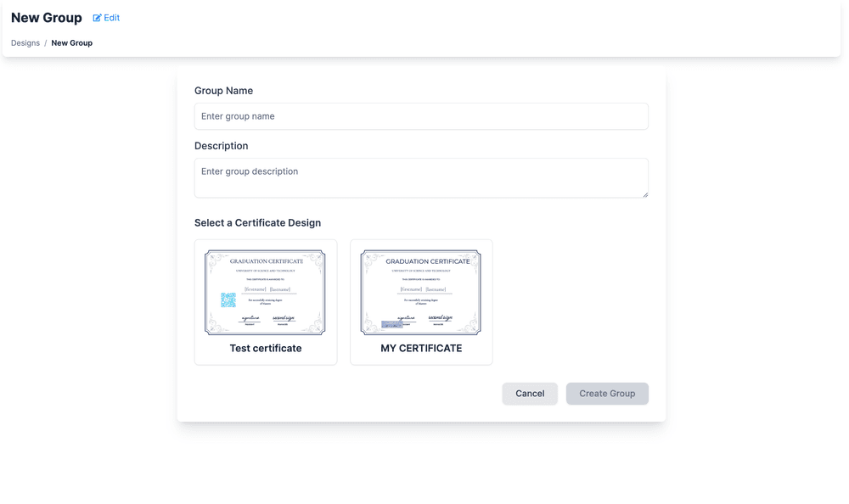The height and width of the screenshot is (504, 849).
Task: Select the Test certificate design thumbnail
Action: (265, 293)
